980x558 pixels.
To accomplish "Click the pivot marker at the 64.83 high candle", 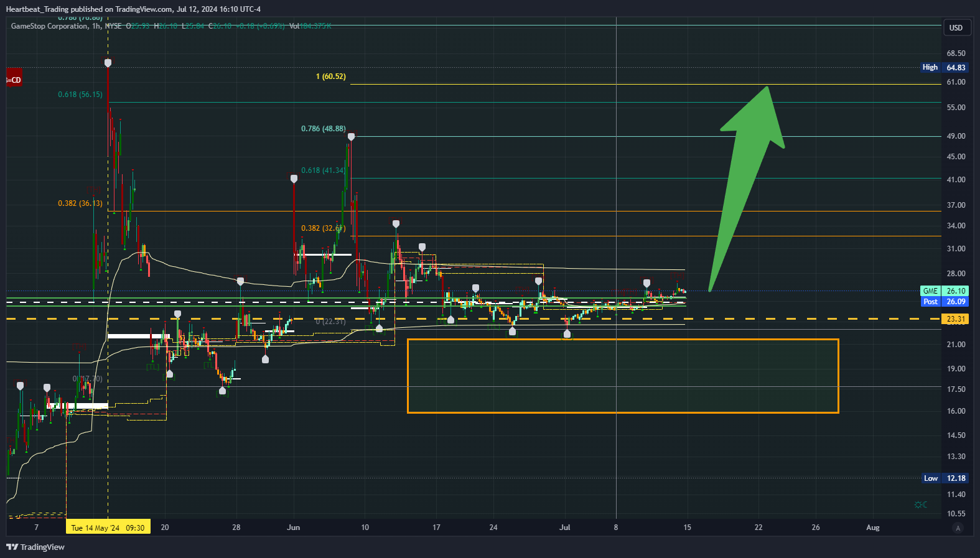I will (x=108, y=63).
